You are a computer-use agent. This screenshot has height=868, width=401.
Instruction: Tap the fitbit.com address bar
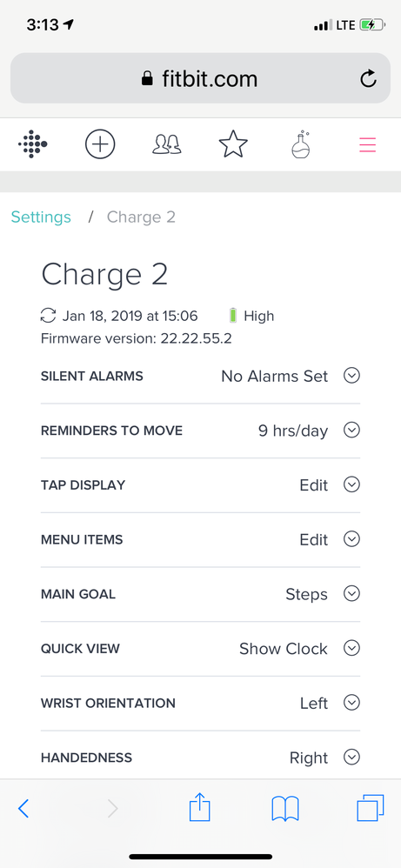point(200,78)
